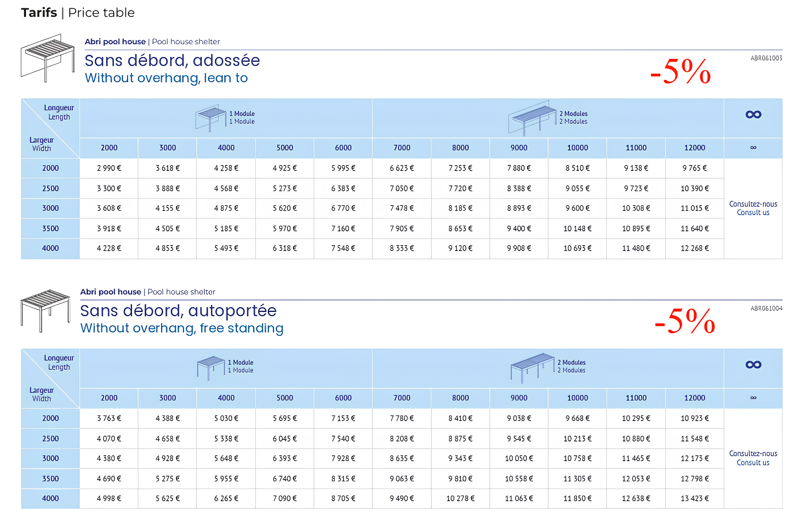
Task: Select the 2 990 € price cell
Action: [x=109, y=168]
